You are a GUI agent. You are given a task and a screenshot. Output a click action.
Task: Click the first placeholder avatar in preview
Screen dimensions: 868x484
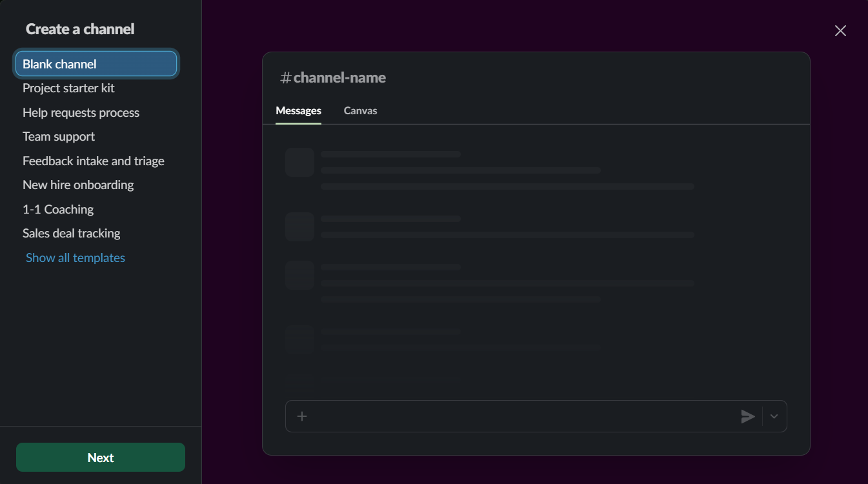point(299,162)
